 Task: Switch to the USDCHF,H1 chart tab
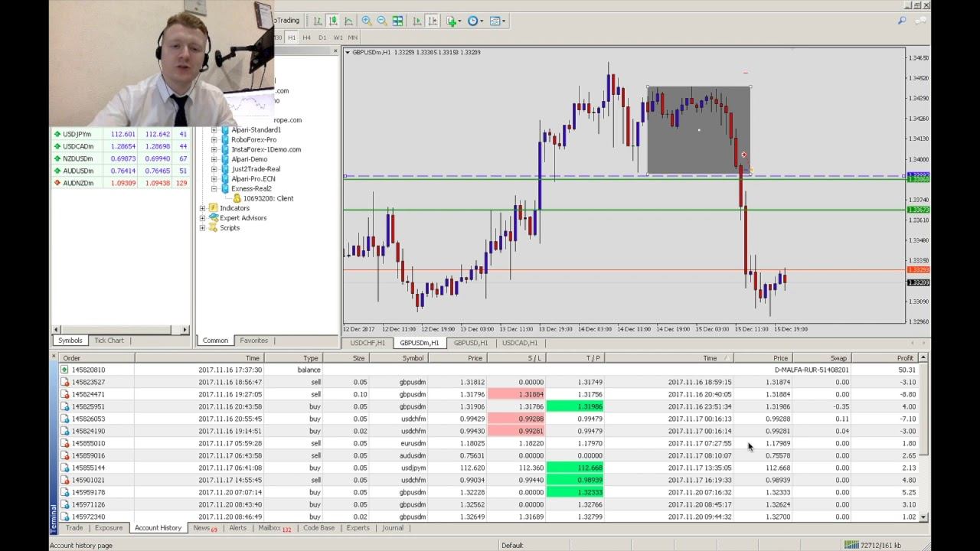coord(367,343)
